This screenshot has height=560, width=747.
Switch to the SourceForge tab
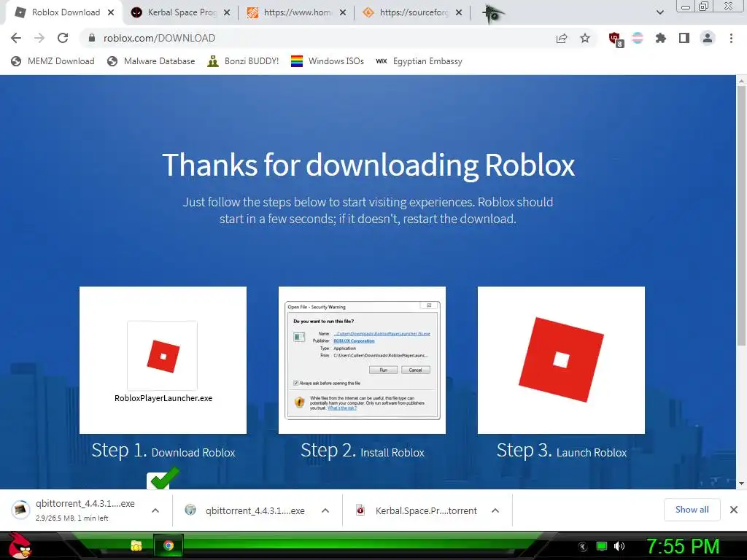click(x=413, y=12)
